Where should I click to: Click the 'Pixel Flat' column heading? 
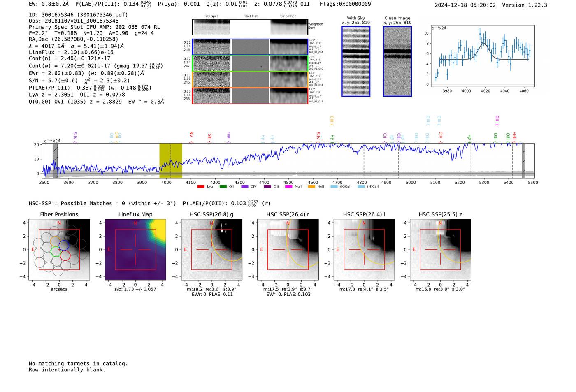(251, 16)
